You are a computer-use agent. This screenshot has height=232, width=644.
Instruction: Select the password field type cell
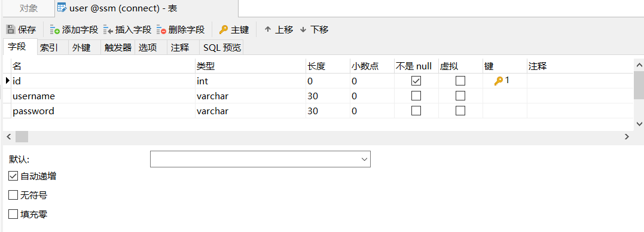[251, 111]
